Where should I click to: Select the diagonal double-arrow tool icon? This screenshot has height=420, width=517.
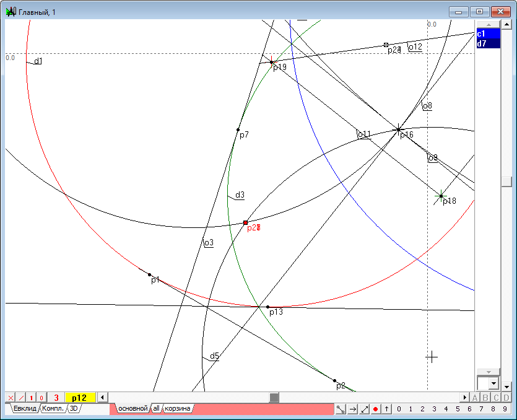364,409
